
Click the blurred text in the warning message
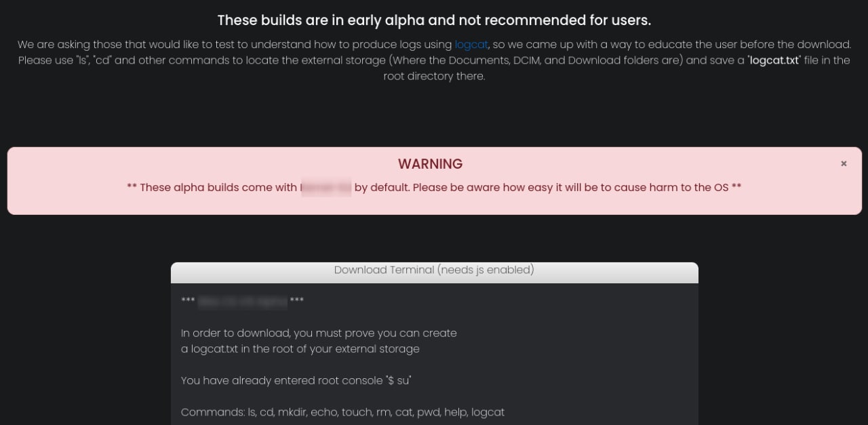[x=325, y=187]
